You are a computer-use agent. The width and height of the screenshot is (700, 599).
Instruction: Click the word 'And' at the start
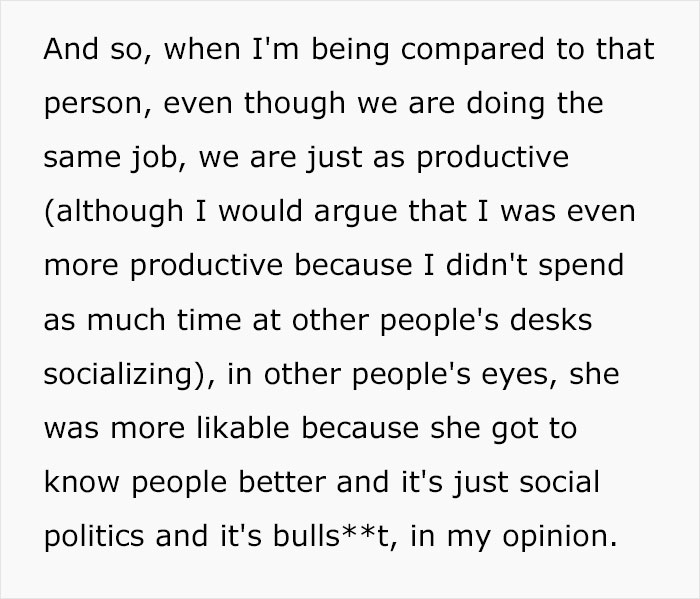(71, 49)
